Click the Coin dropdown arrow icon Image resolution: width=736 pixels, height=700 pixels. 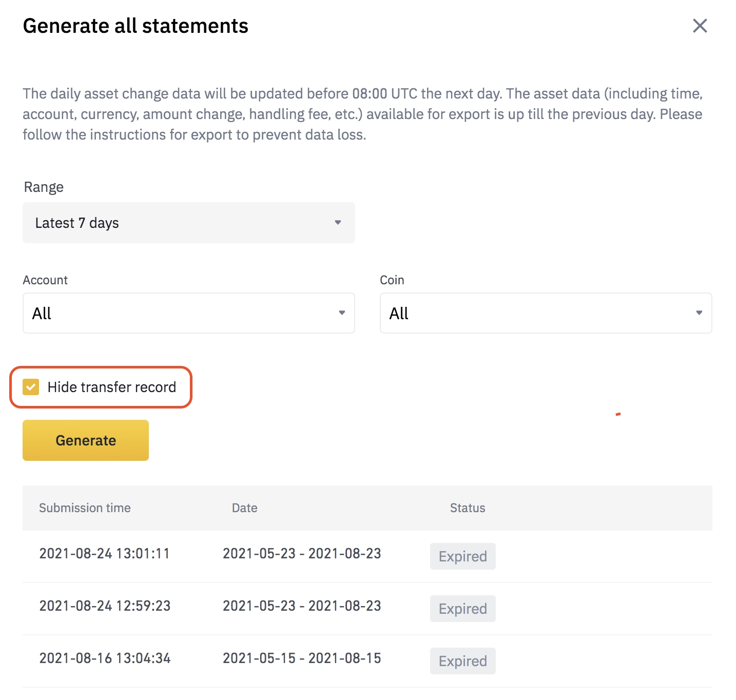coord(699,313)
